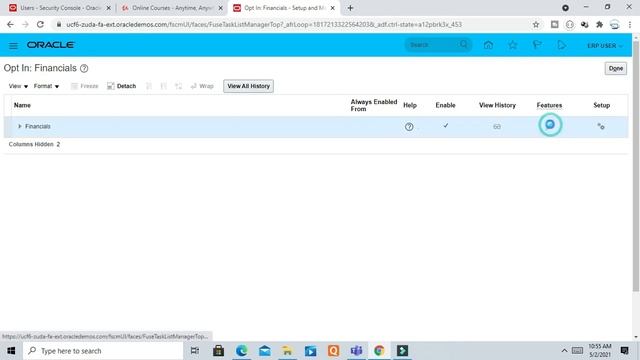The image size is (640, 360).
Task: Click the Freeze toolbar item
Action: tap(84, 86)
